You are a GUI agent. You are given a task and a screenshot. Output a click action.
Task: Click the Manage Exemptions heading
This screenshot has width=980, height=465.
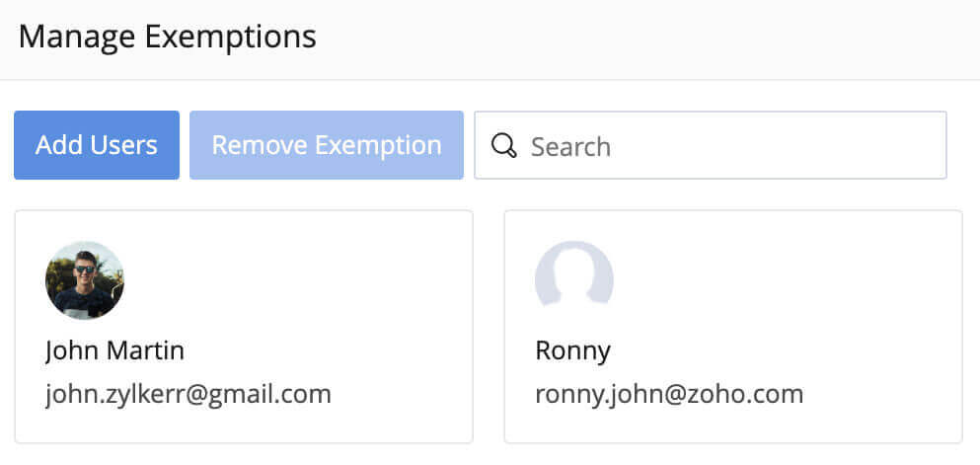(168, 38)
